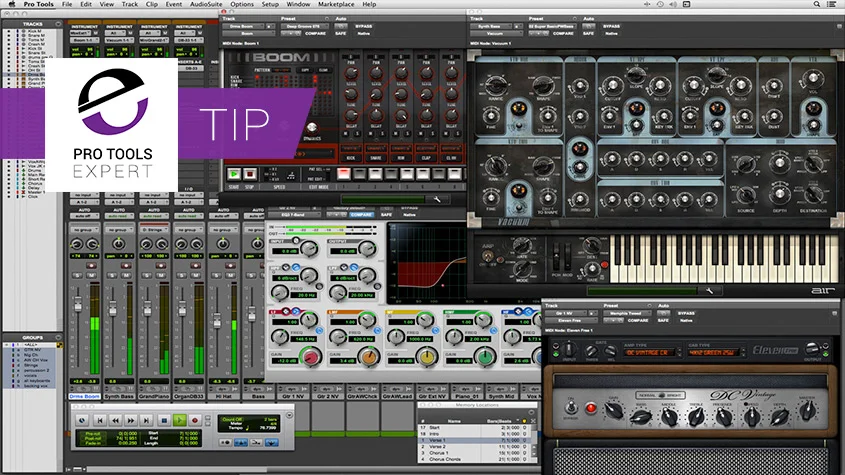Open the Tracks list pop-up menu

coord(58,24)
